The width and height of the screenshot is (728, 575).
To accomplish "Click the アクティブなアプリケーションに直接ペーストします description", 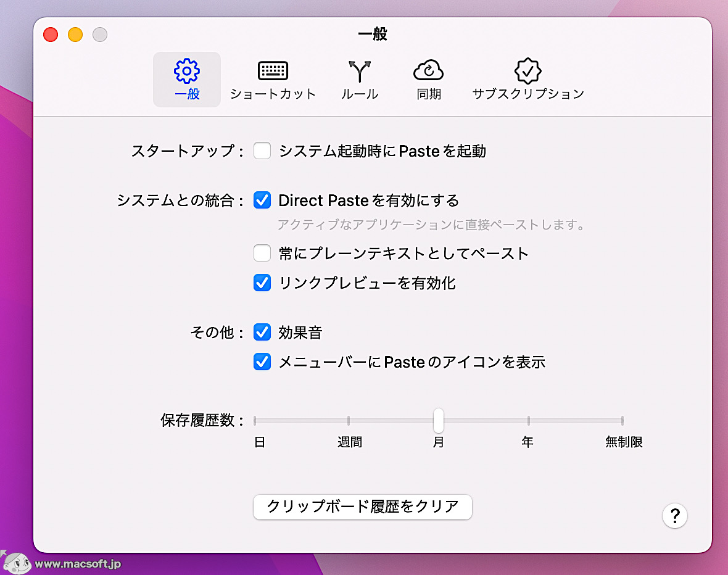I will click(432, 225).
